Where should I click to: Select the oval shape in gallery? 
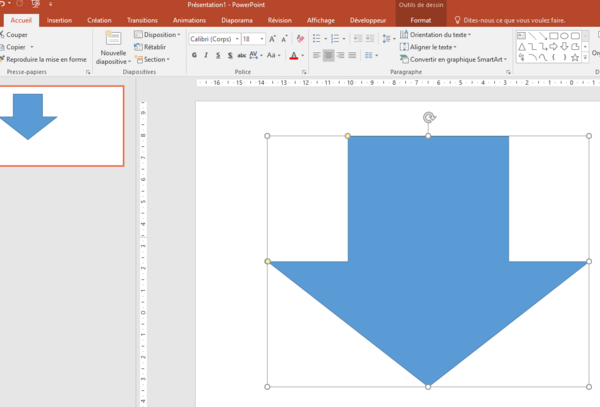tap(564, 36)
